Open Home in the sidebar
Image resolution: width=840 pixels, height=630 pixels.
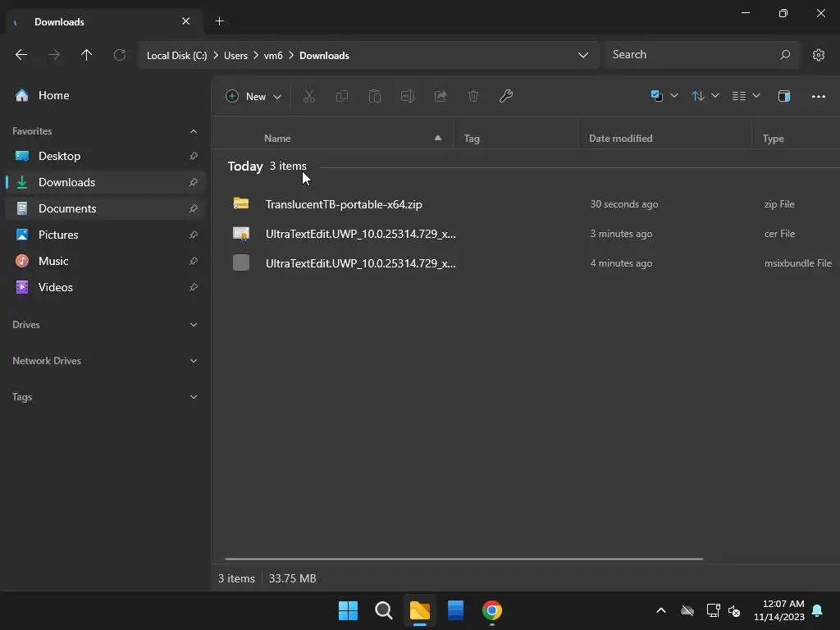[105, 95]
